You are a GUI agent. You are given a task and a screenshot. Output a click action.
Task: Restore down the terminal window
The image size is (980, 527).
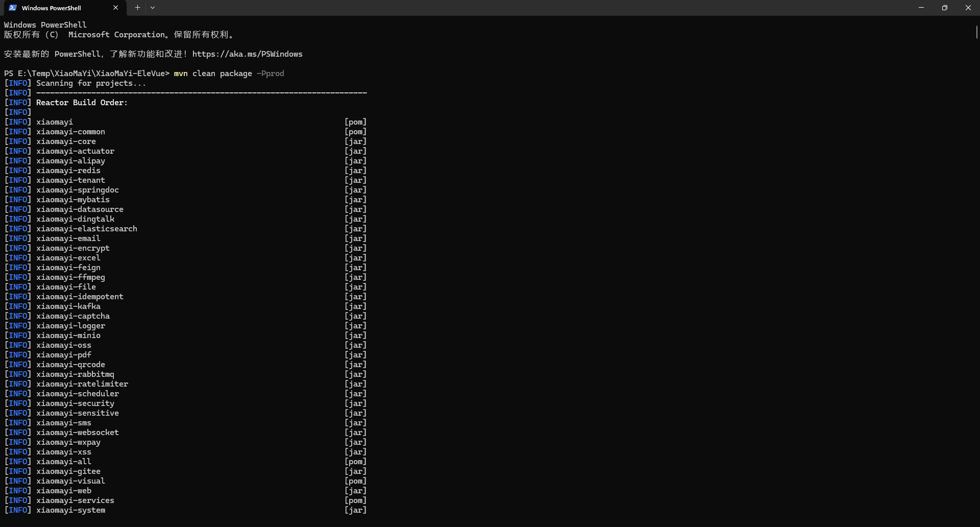click(x=945, y=8)
